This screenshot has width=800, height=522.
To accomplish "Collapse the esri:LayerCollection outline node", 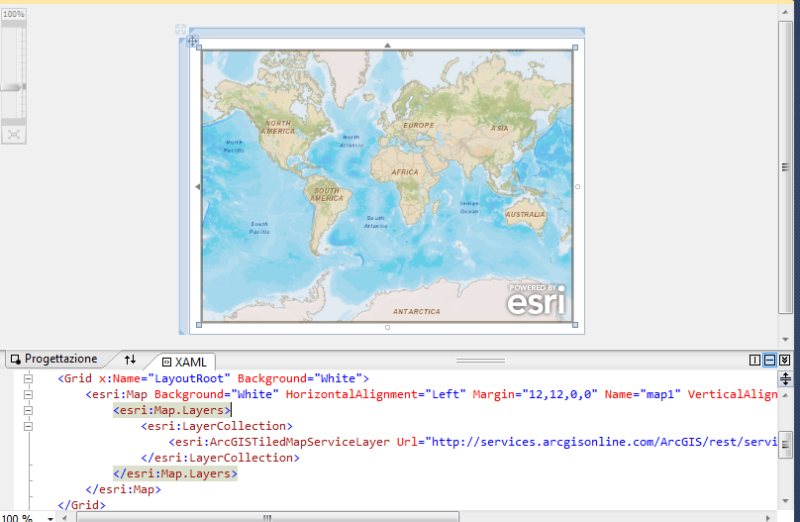I will click(29, 426).
